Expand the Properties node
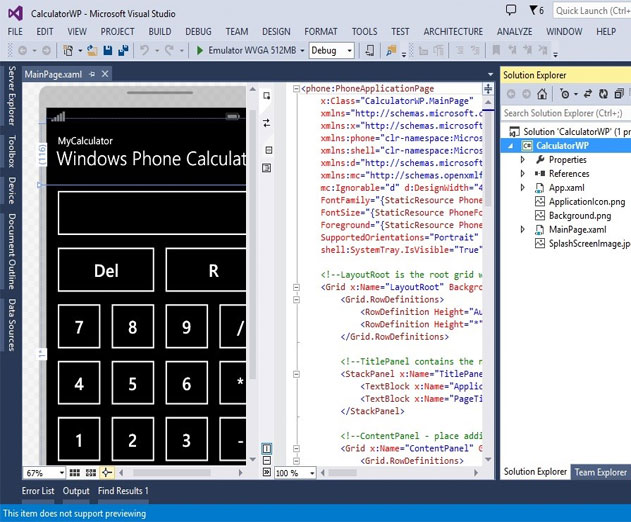This screenshot has height=522, width=631. (522, 160)
